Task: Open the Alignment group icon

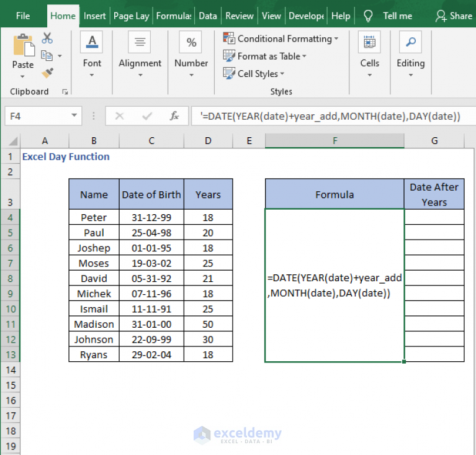Action: pos(140,42)
